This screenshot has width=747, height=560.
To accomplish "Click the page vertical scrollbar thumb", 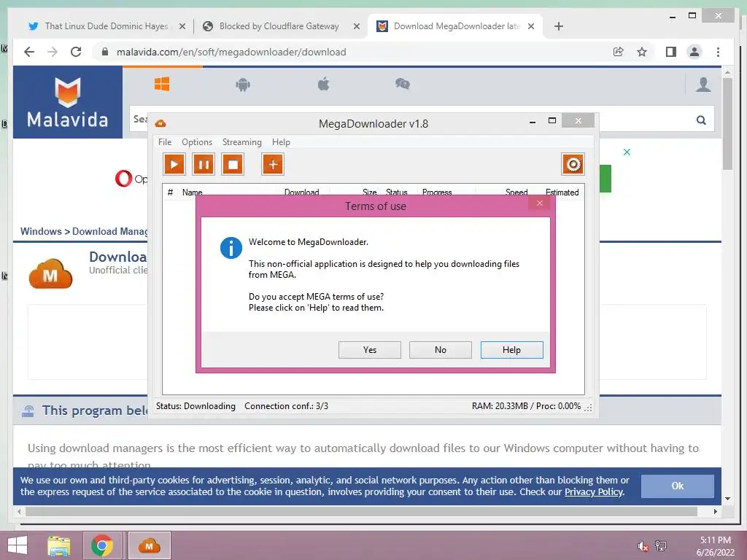I will pos(727,124).
